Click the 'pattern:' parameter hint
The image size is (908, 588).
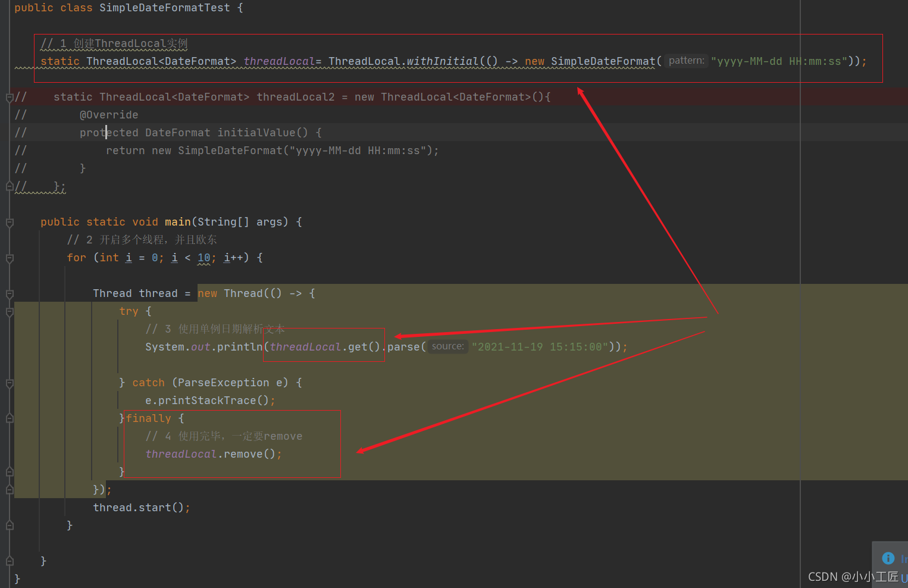[686, 61]
